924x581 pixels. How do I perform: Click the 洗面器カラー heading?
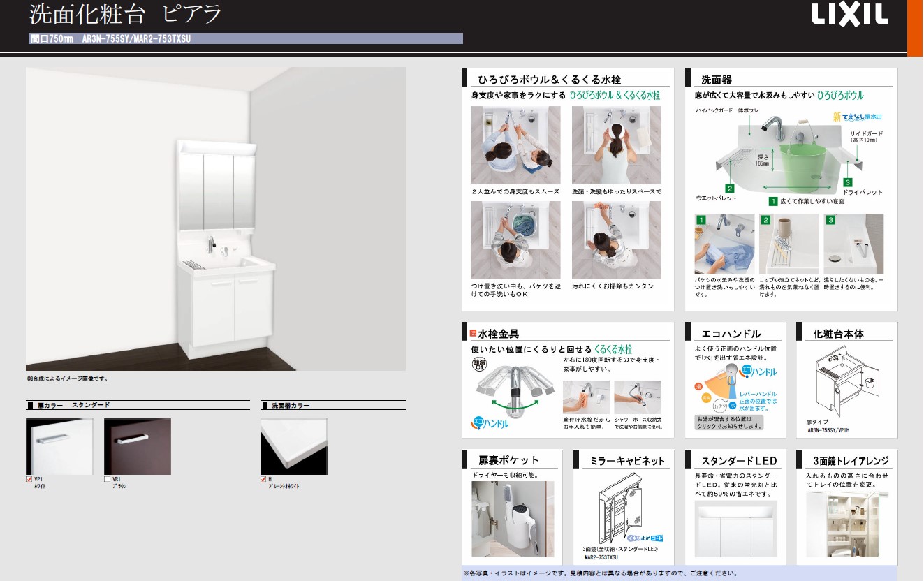tap(290, 405)
